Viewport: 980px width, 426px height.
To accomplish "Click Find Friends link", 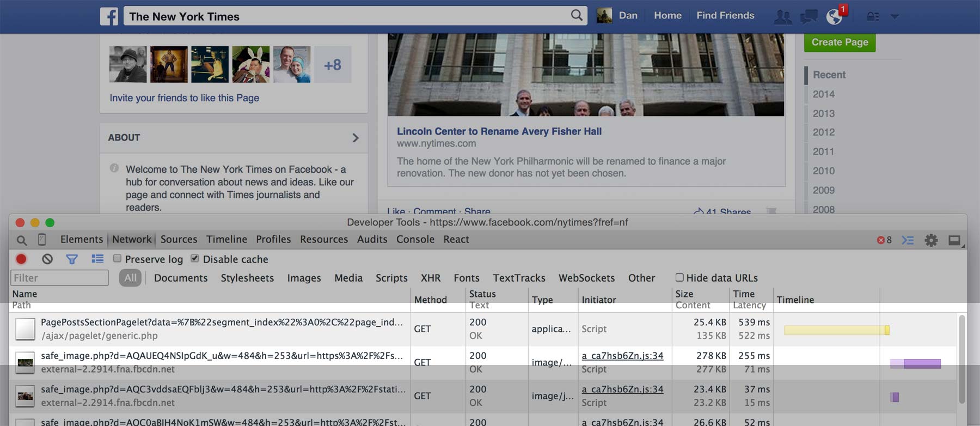I will pyautogui.click(x=725, y=15).
